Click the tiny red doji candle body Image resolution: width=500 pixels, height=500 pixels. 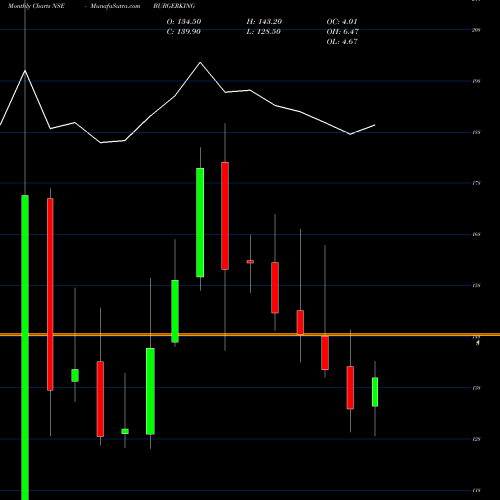coord(250,262)
